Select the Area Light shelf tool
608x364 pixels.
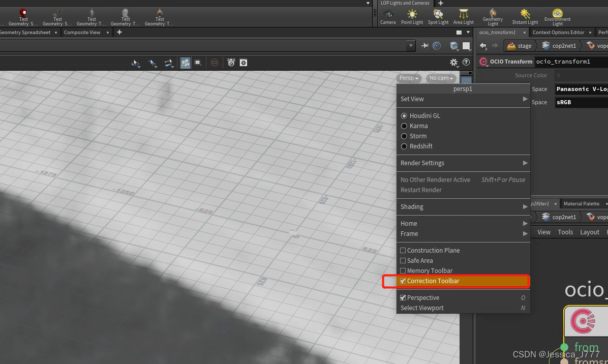point(463,17)
